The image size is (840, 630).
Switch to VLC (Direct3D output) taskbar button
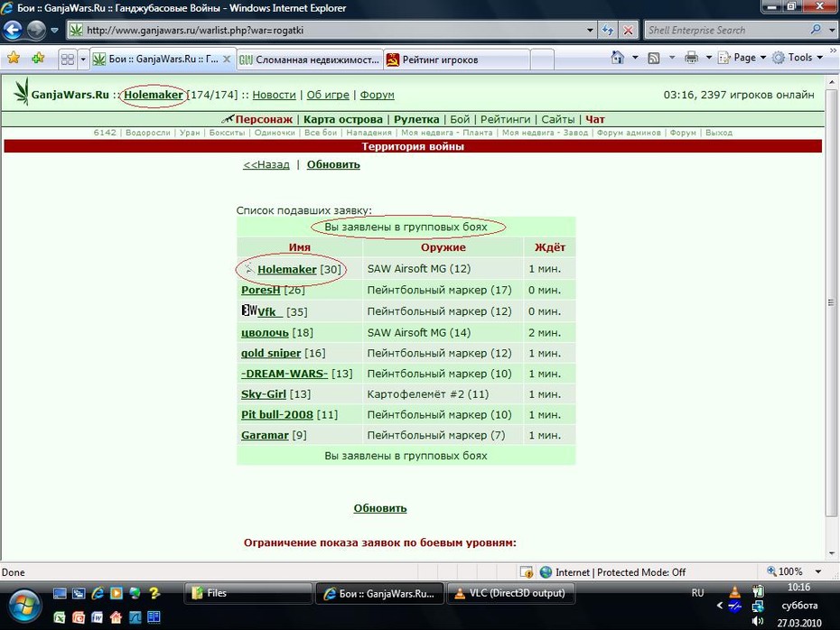tap(511, 593)
